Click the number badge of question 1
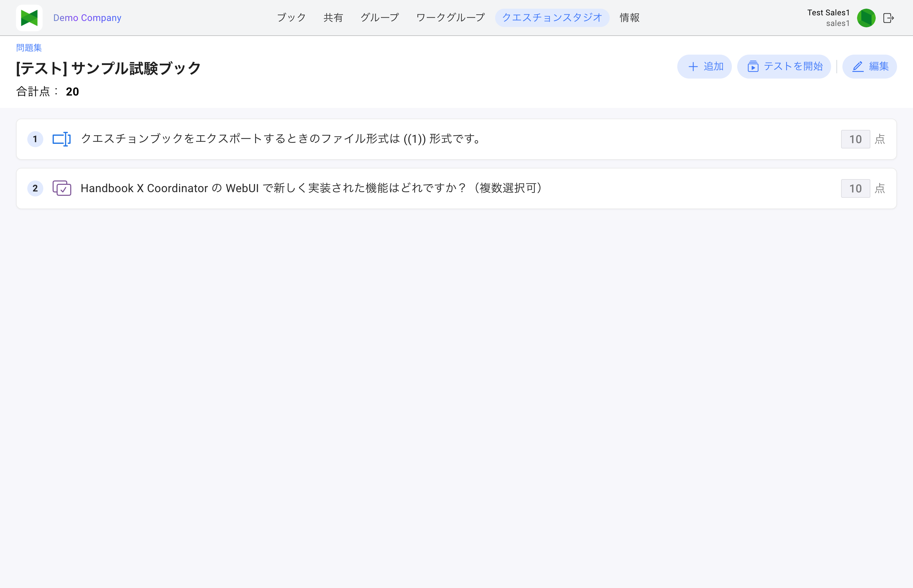 35,139
